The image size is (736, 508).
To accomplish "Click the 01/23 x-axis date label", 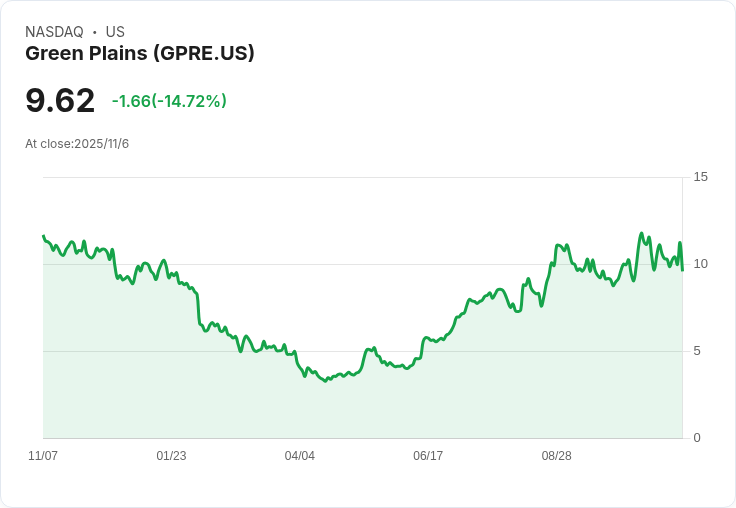I will (x=171, y=456).
